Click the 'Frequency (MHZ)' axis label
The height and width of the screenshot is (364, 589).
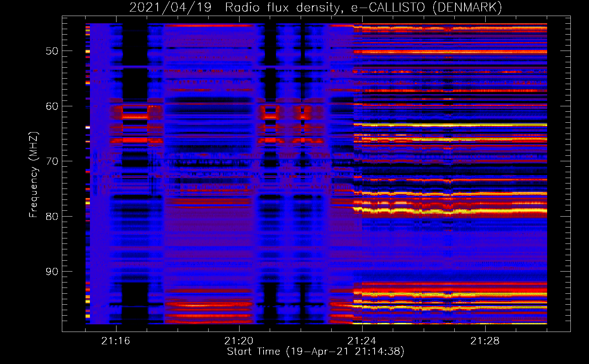point(33,175)
